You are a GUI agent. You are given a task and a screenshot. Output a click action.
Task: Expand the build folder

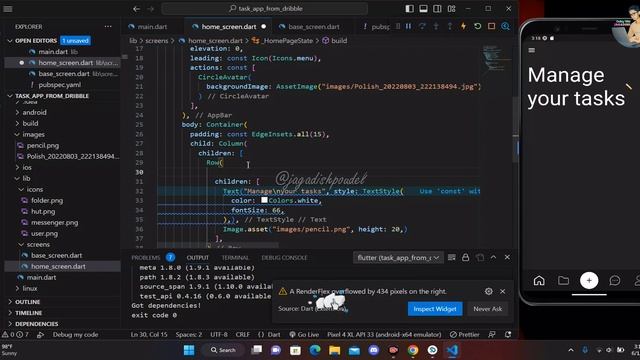pos(30,123)
